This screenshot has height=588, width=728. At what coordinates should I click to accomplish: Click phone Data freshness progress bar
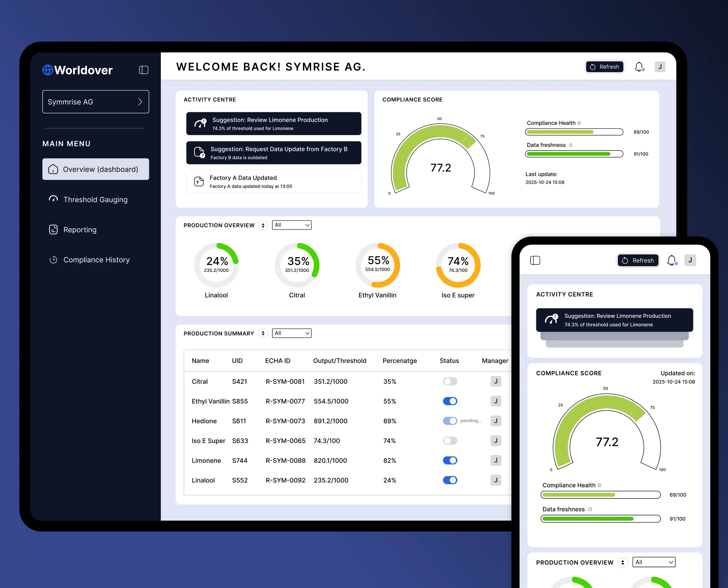click(600, 519)
